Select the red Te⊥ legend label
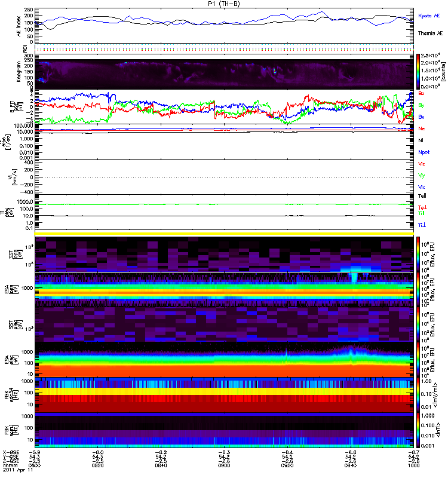This screenshot has height=478, width=448. pyautogui.click(x=422, y=207)
